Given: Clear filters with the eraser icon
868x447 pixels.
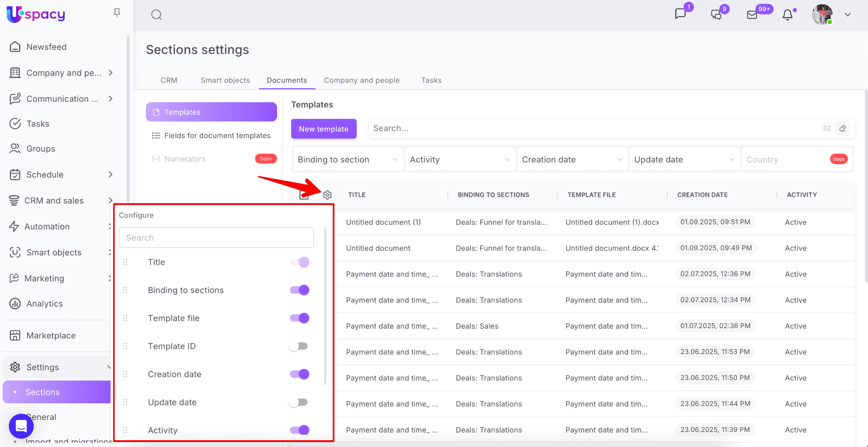Looking at the screenshot, I should pyautogui.click(x=843, y=128).
